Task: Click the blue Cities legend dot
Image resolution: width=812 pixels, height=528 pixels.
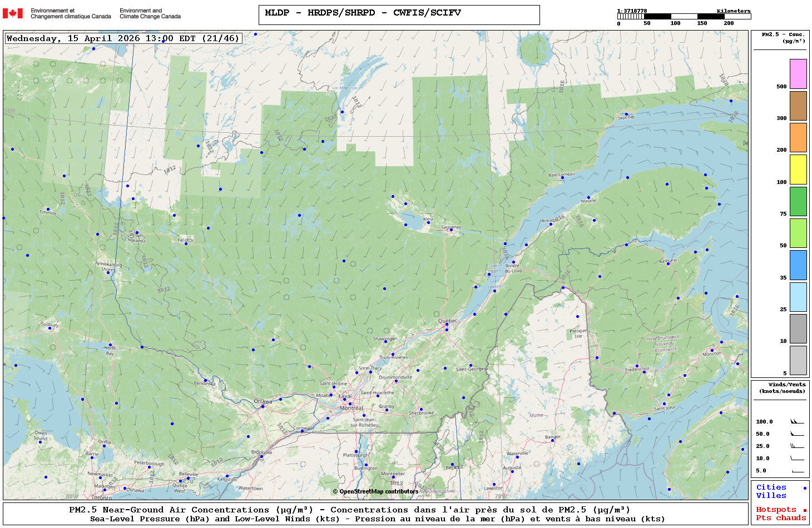Action: tap(804, 488)
